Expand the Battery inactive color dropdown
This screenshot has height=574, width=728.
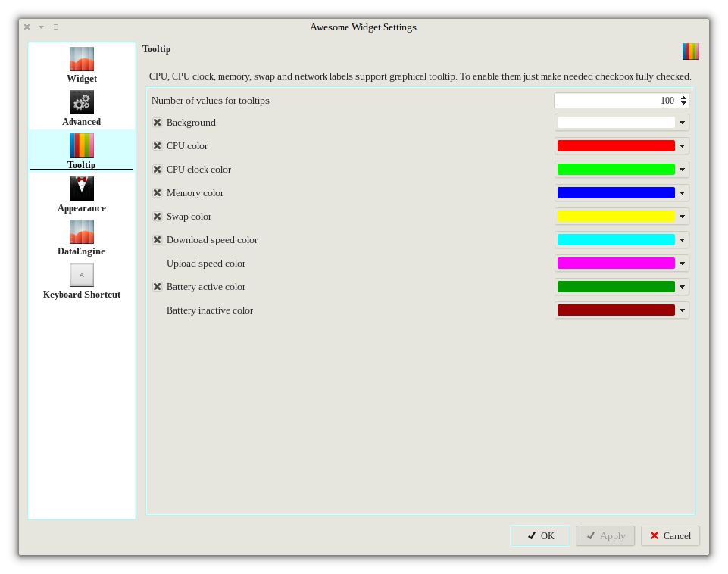point(682,310)
